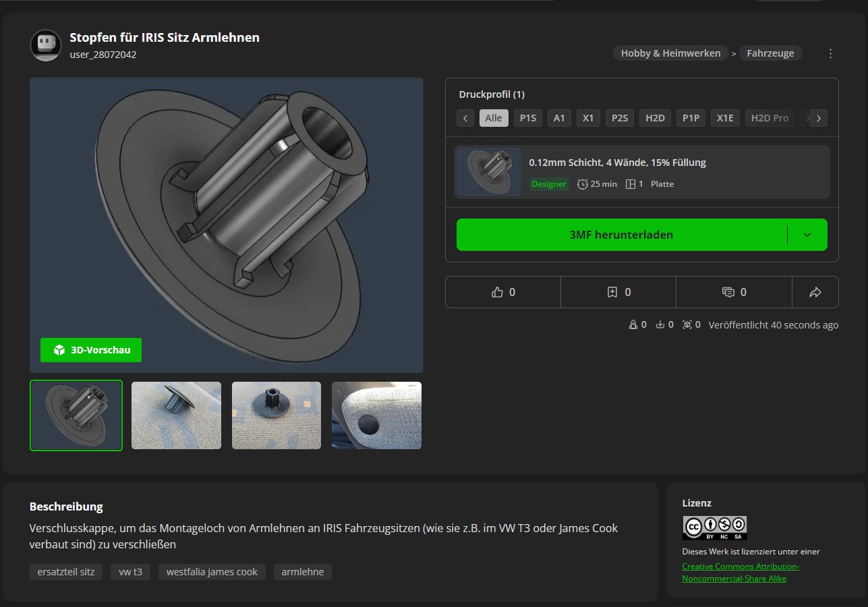Screen dimensions: 868x607
Task: Click the 'vw t3' tag
Action: pos(131,572)
